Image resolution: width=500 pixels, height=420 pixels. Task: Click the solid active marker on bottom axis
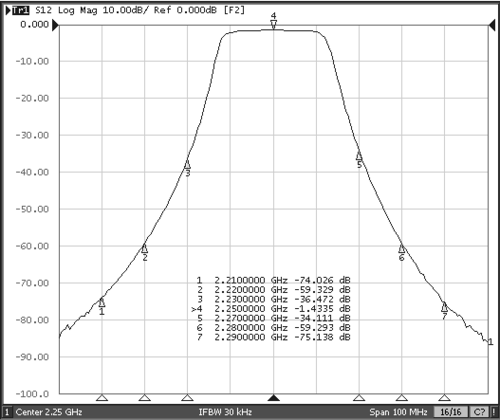274,398
